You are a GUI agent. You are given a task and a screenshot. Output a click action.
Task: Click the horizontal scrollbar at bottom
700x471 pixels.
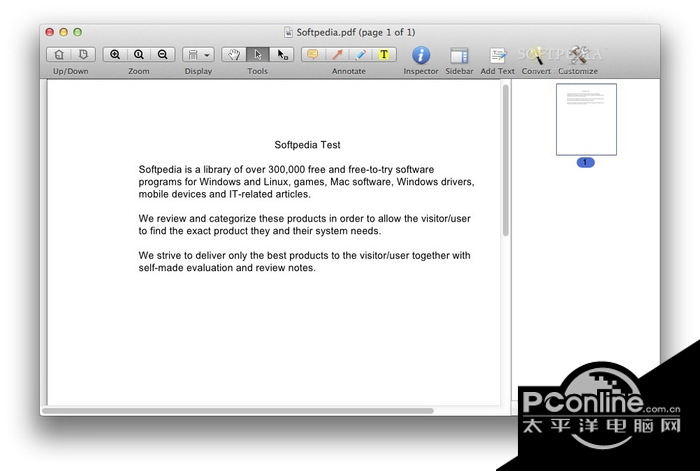[x=238, y=410]
